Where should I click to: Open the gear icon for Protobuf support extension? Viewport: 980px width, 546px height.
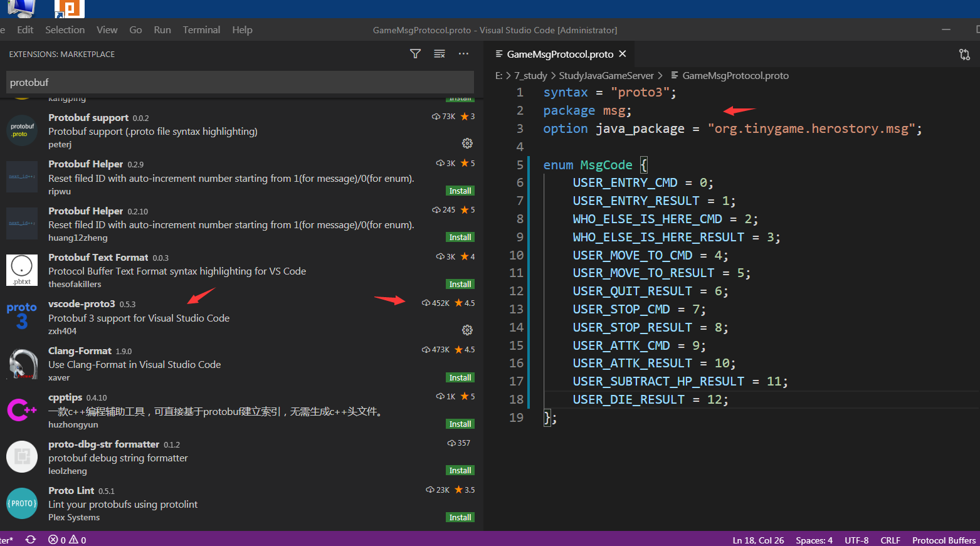point(467,143)
